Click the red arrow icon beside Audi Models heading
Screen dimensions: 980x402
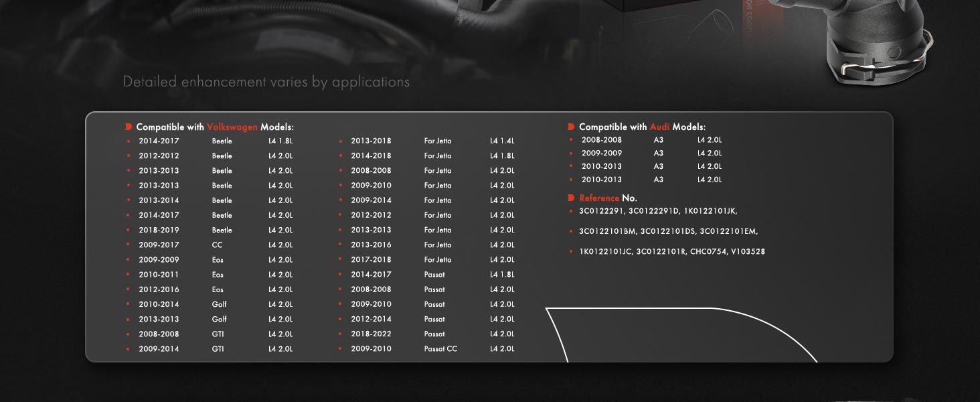[x=571, y=127]
